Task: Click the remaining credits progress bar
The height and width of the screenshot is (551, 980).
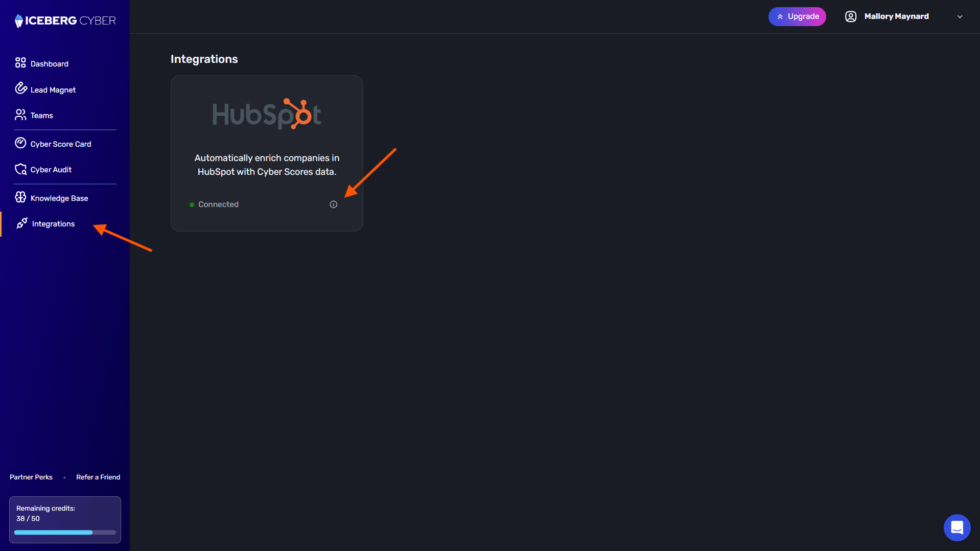Action: click(x=65, y=533)
